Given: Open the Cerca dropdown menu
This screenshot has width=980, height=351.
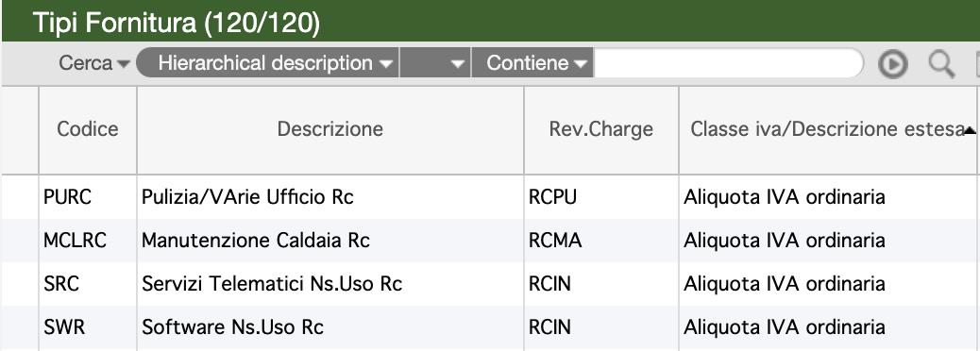Looking at the screenshot, I should coord(93,63).
